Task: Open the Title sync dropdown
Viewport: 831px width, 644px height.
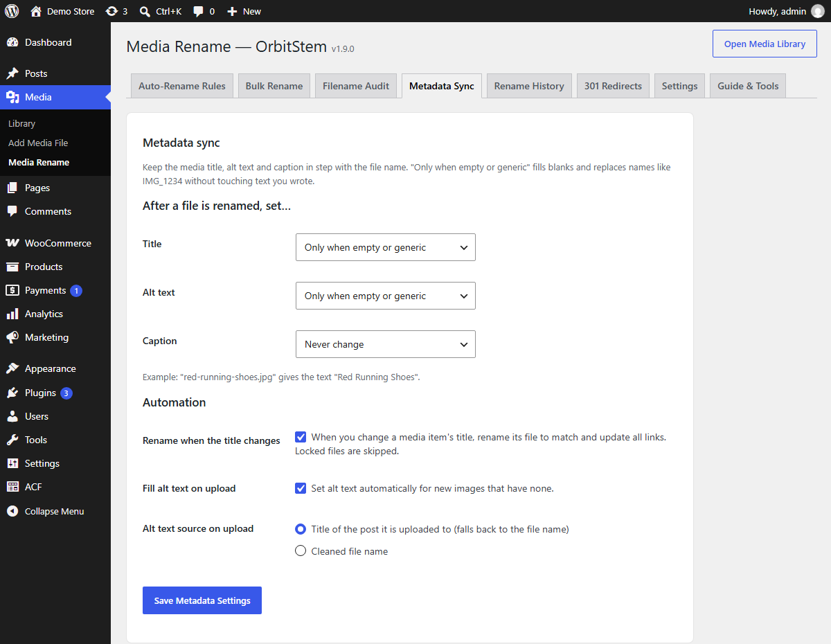Action: coord(386,247)
